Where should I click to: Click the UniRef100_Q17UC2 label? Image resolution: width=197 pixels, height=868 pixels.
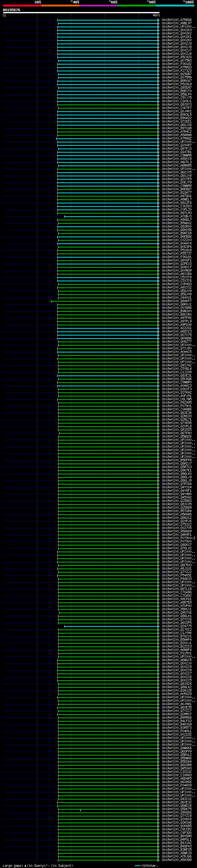point(176,629)
